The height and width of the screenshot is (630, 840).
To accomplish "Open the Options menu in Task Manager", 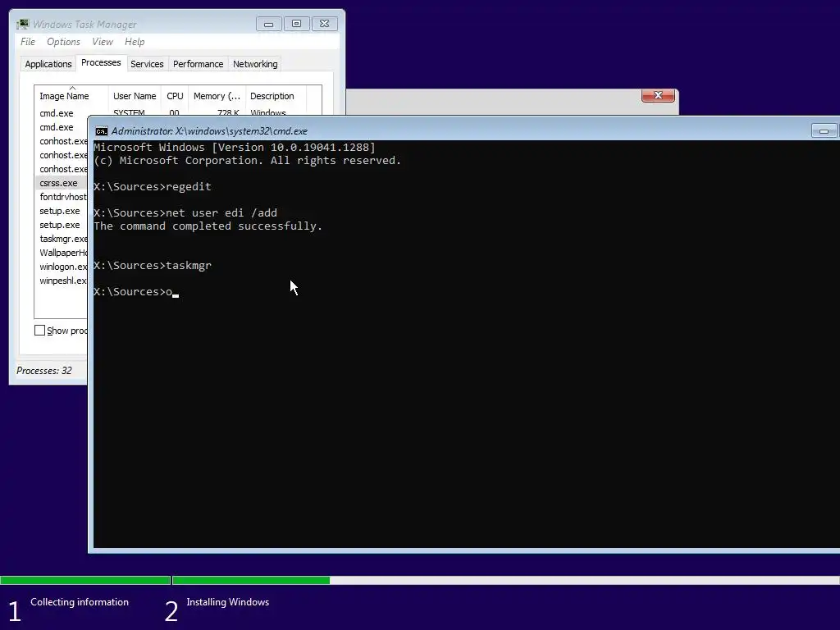I will click(63, 42).
